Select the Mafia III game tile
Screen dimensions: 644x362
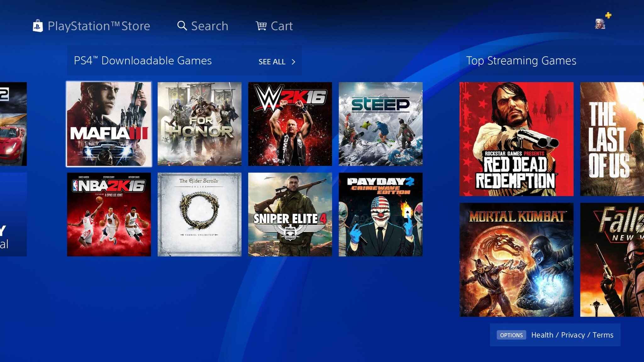110,124
